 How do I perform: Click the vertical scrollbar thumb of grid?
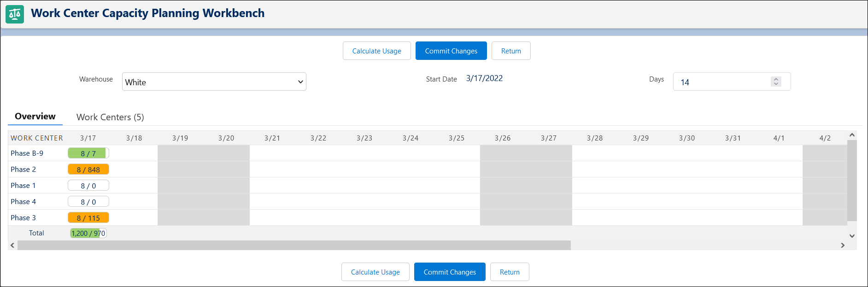[852, 181]
